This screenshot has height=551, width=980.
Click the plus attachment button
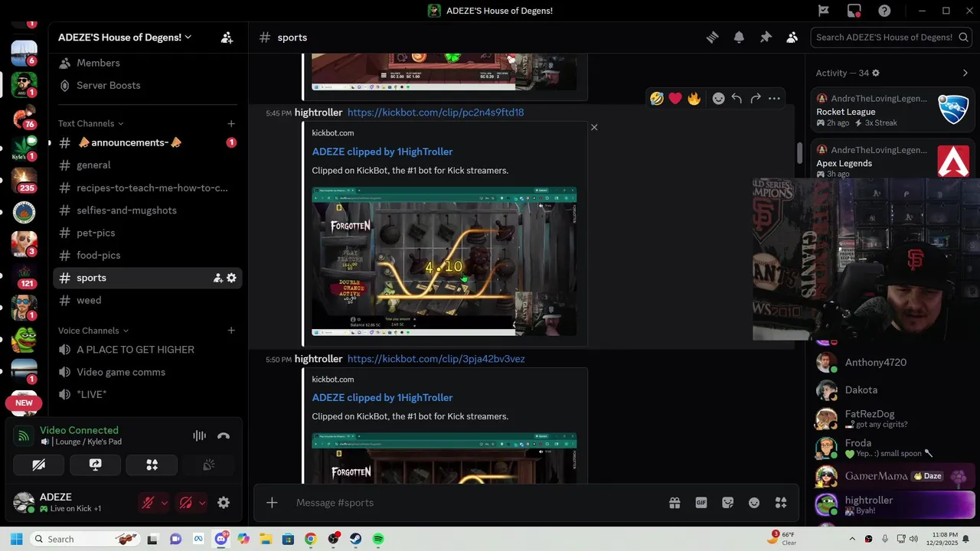pos(272,503)
